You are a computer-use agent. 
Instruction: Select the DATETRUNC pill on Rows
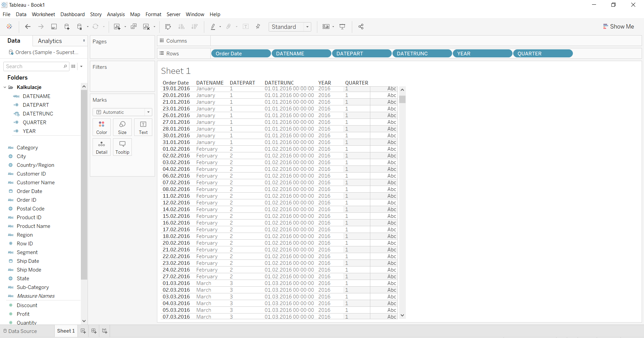pyautogui.click(x=422, y=54)
